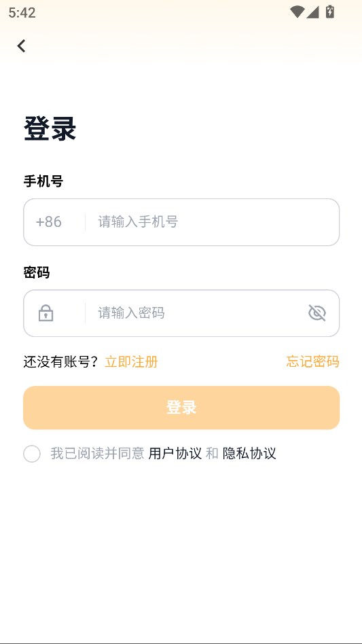Viewport: 362px width, 644px height.
Task: Open the 立即注册 registration link
Action: tap(131, 362)
